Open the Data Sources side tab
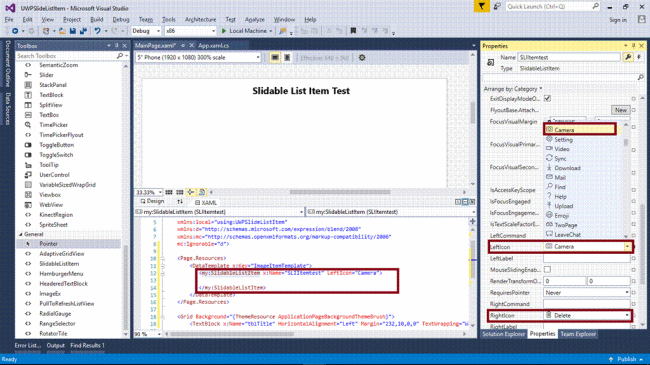This screenshot has height=365, width=650. pyautogui.click(x=7, y=108)
